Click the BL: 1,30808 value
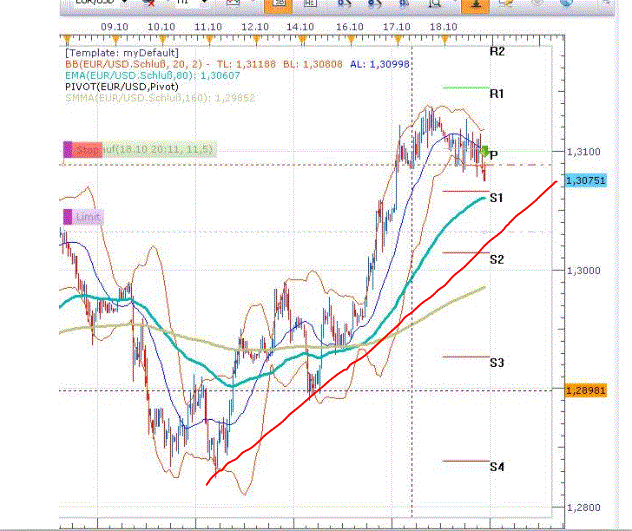Viewport: 632px width, 531px height. coord(313,64)
